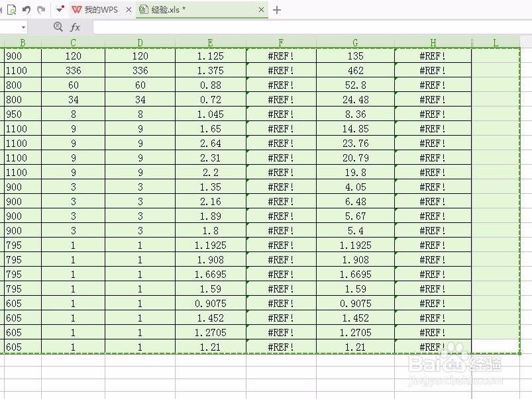532x399 pixels.
Task: Select column L header
Action: tap(496, 43)
